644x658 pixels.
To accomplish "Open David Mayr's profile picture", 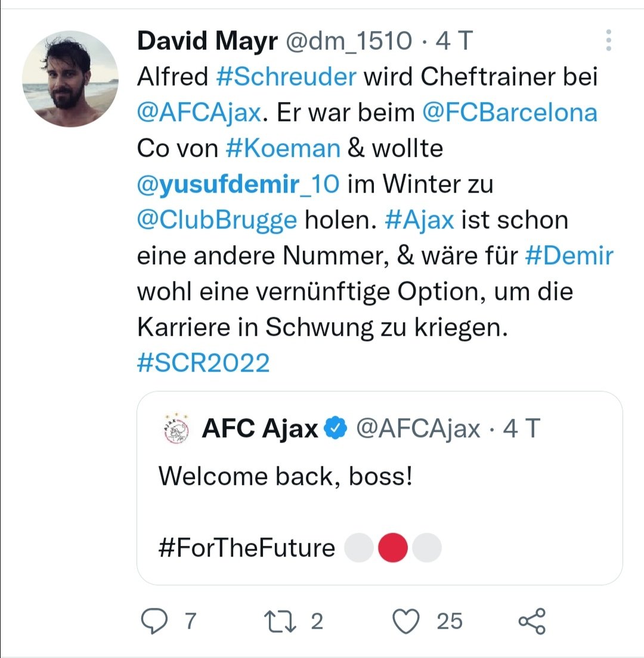I will click(70, 79).
